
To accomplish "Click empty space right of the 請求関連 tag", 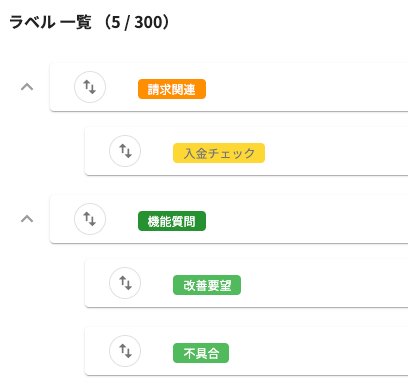I will (x=307, y=87).
